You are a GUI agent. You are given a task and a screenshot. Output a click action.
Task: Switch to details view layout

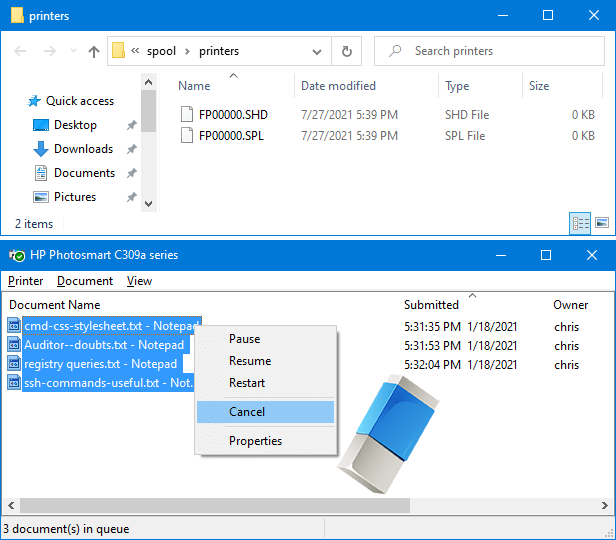click(x=581, y=223)
